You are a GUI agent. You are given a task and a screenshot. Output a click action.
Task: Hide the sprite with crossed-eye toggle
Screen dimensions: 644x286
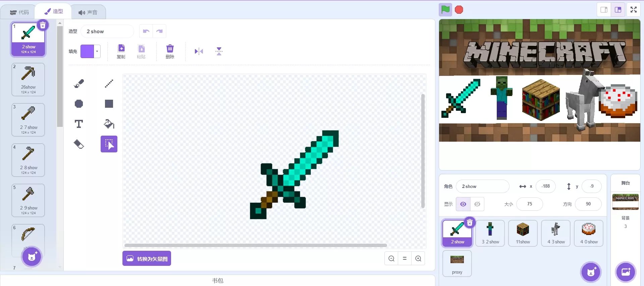(477, 204)
